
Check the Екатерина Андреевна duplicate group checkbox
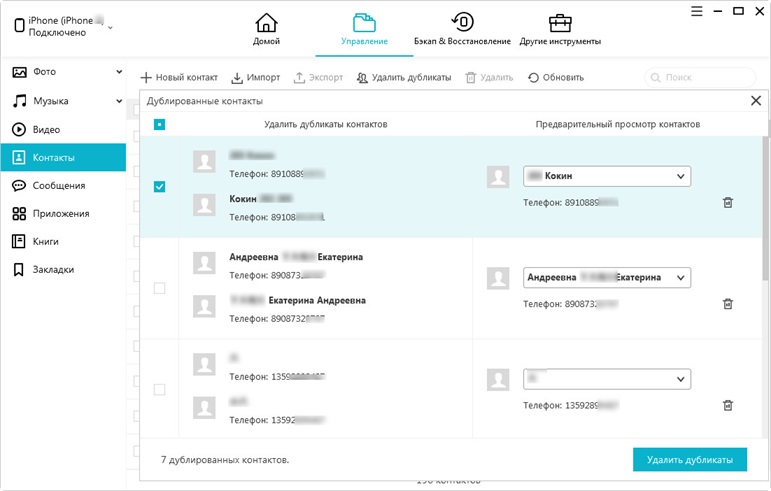click(x=159, y=288)
